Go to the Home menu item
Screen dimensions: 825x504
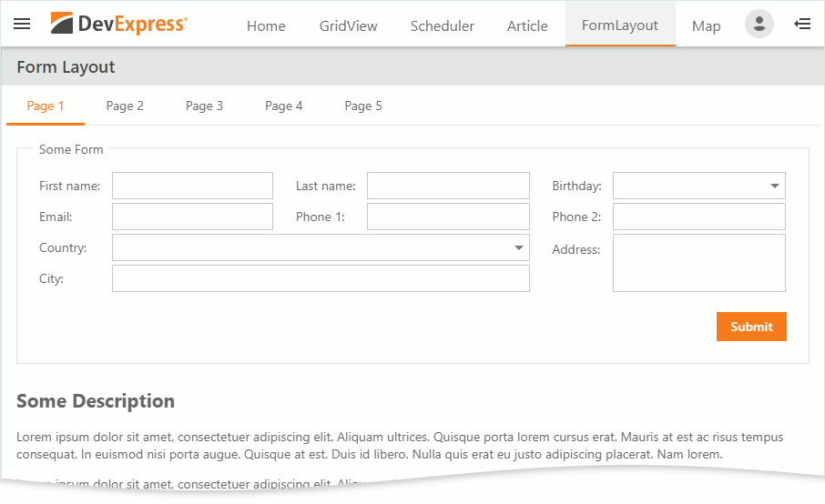coord(266,25)
